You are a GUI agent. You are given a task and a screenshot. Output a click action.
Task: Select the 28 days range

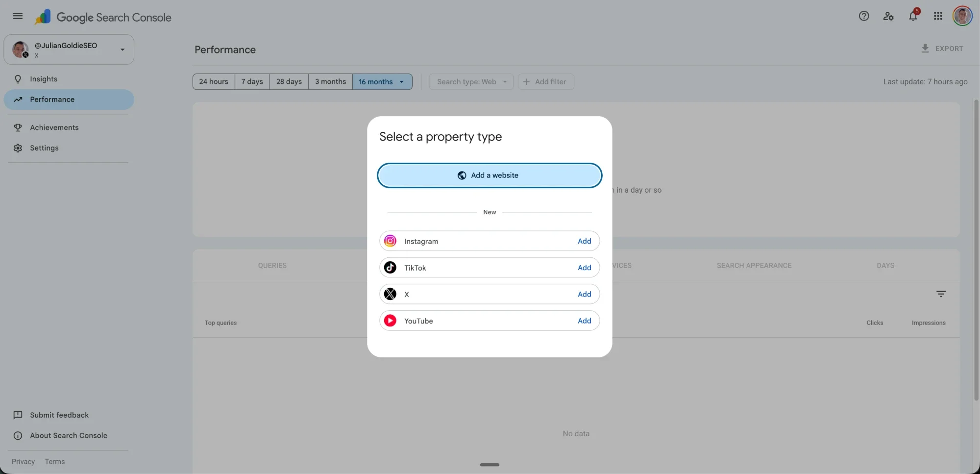[x=289, y=82]
